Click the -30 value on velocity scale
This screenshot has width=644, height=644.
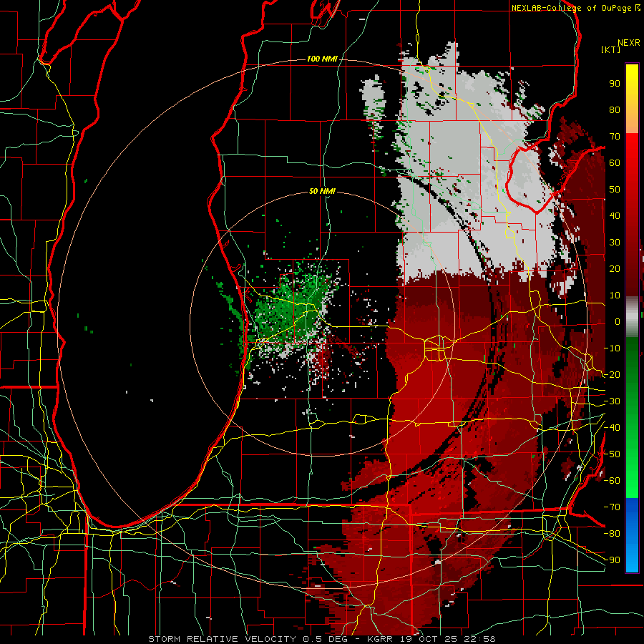coord(612,401)
